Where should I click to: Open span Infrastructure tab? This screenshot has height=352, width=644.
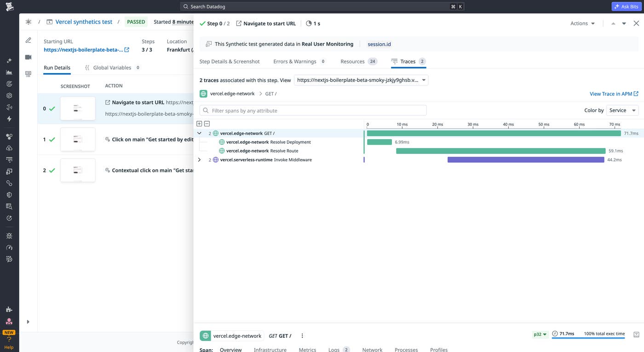(270, 350)
